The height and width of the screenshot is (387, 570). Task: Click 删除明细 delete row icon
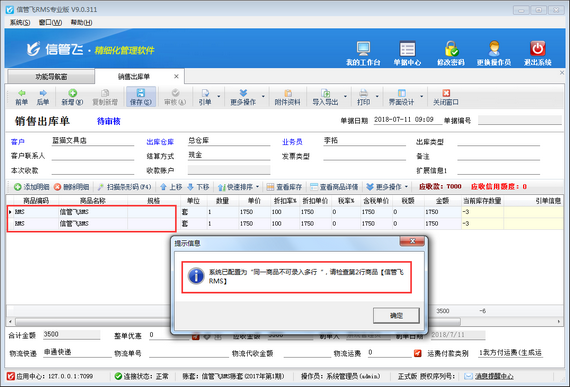57,187
